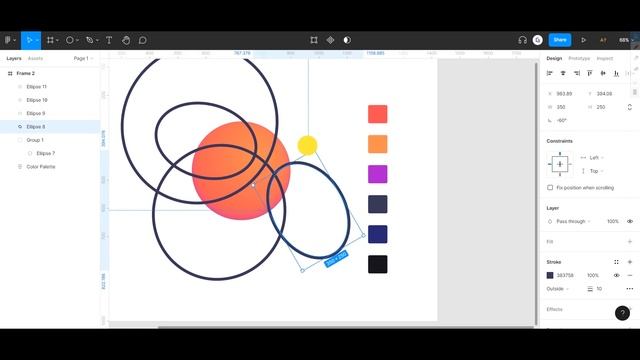The image size is (640, 360).
Task: Add a new stroke with plus icon
Action: [x=630, y=262]
